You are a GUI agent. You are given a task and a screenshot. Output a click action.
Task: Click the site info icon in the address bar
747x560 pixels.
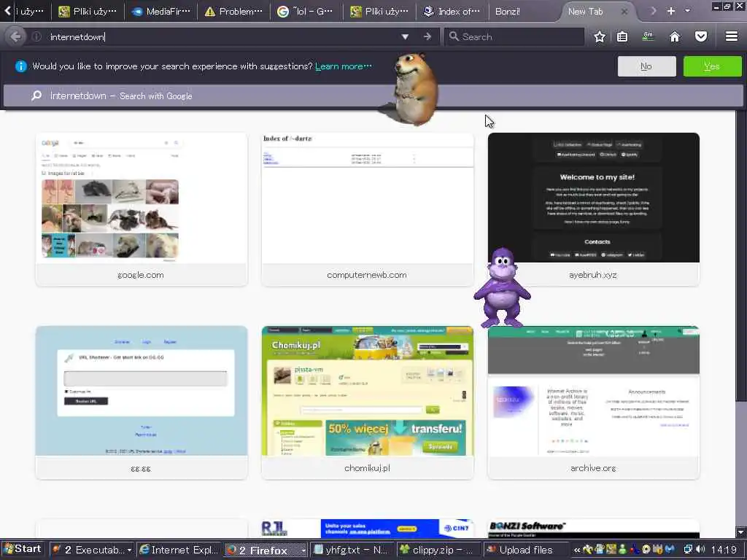(36, 36)
